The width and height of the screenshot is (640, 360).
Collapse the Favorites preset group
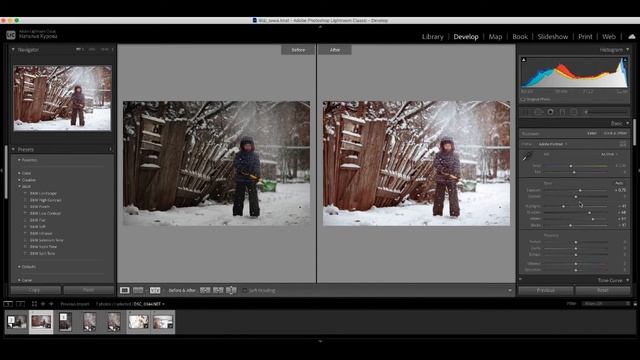pos(19,160)
